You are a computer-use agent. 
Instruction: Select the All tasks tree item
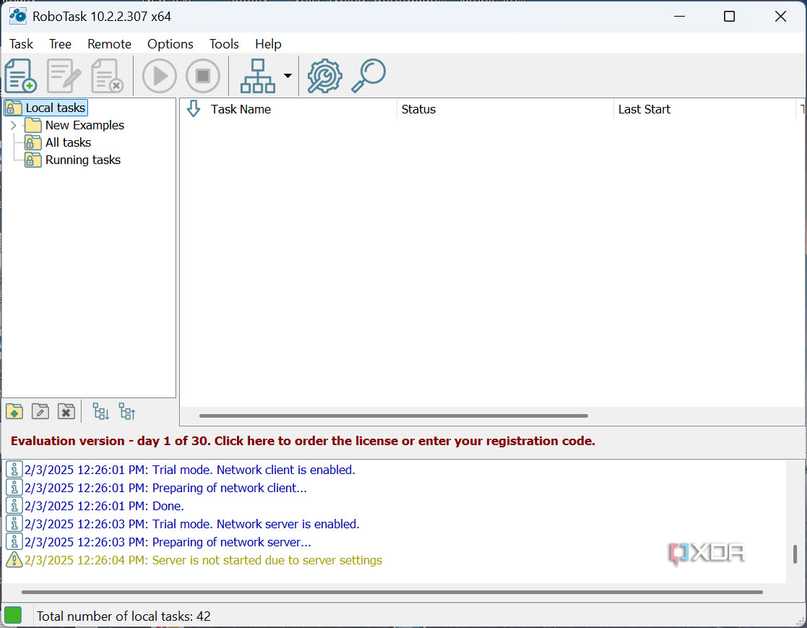68,143
